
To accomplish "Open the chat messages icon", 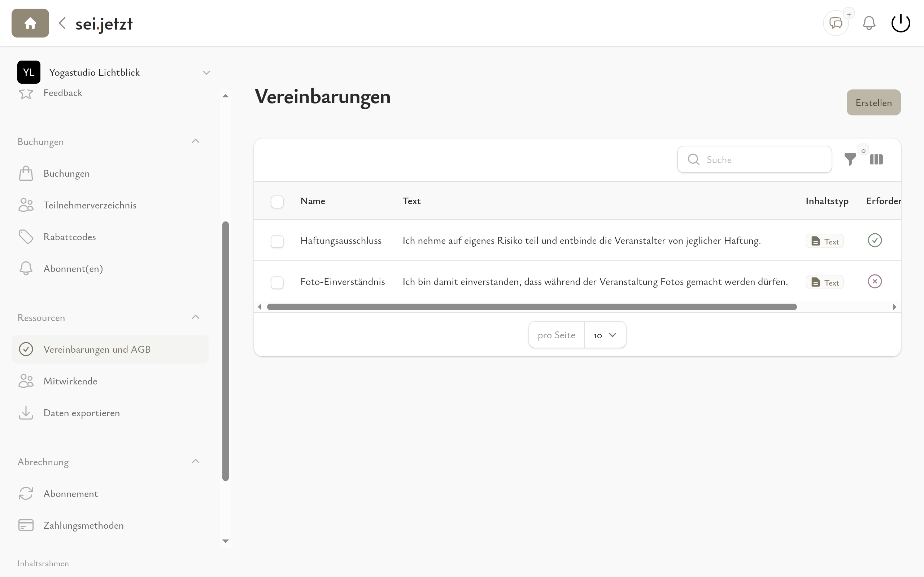I will (x=836, y=23).
